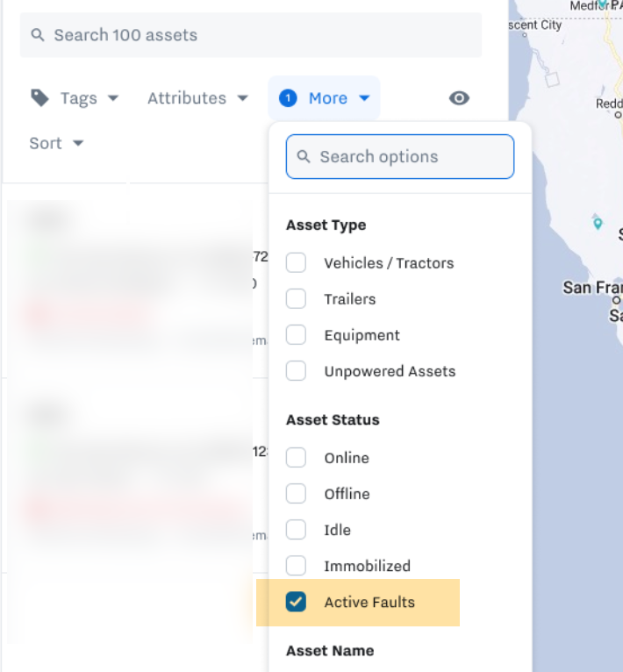
Task: Enable the Trailers asset type checkbox
Action: click(297, 298)
